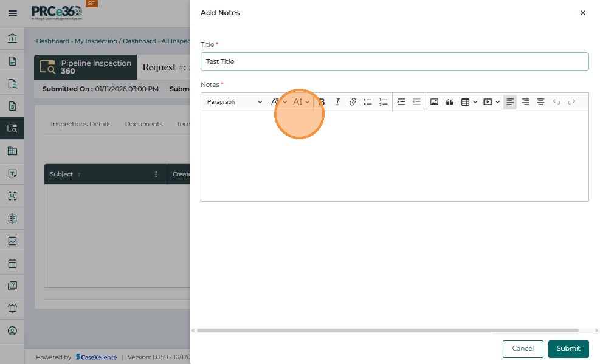Follow Dashboard - My Inspection breadcrumb

pyautogui.click(x=77, y=41)
